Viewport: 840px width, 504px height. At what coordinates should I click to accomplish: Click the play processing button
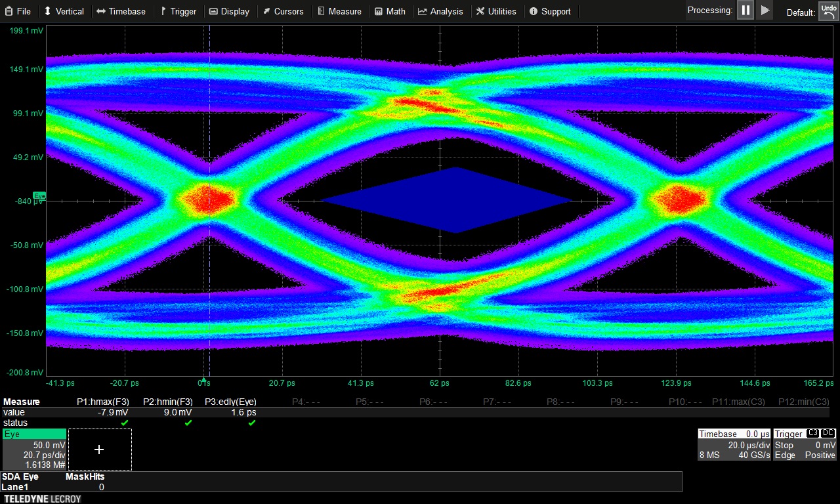pyautogui.click(x=765, y=10)
